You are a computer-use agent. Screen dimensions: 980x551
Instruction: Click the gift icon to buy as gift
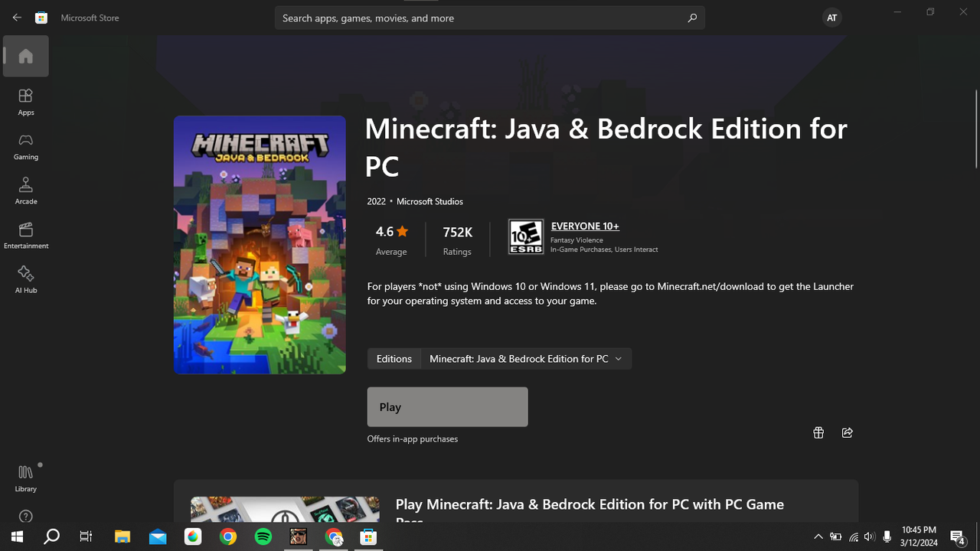pyautogui.click(x=818, y=432)
